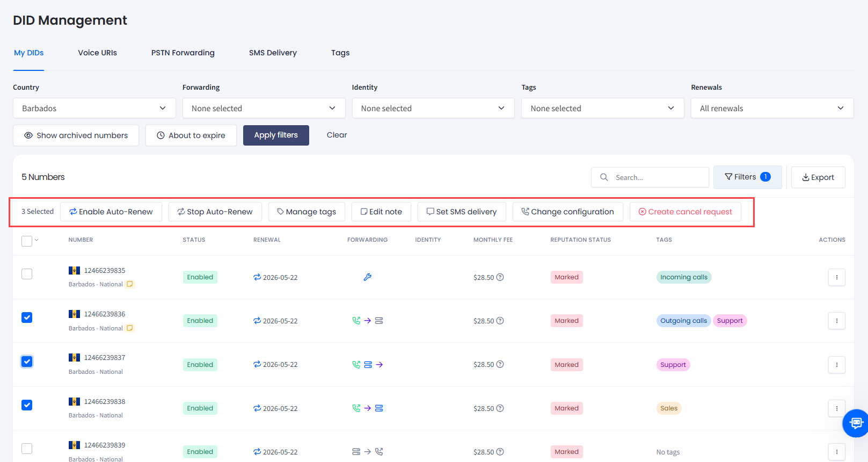Click Create cancel request button

coord(685,212)
